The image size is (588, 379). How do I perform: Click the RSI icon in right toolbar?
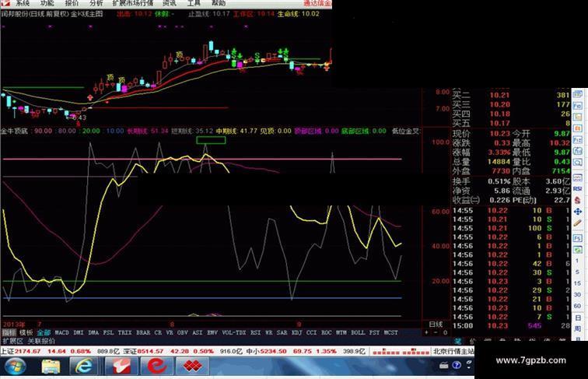click(578, 189)
